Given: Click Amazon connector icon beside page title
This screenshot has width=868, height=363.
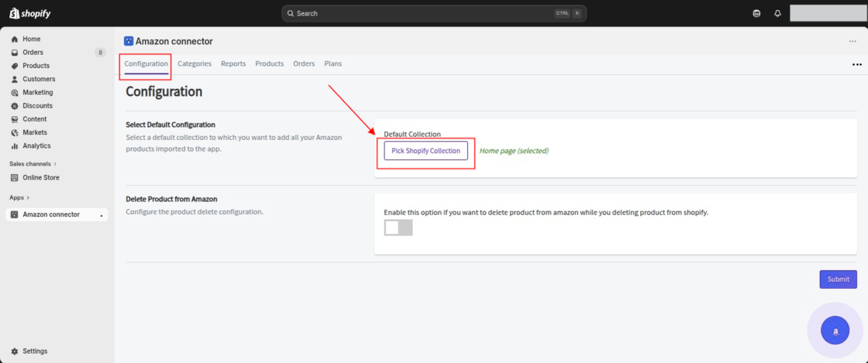Looking at the screenshot, I should click(x=129, y=41).
